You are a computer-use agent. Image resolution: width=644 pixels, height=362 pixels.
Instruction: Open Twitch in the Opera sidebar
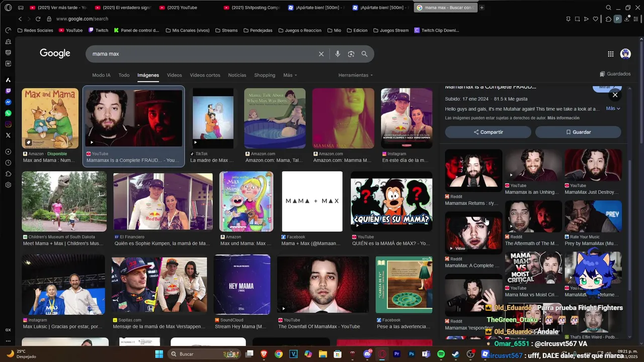click(8, 91)
